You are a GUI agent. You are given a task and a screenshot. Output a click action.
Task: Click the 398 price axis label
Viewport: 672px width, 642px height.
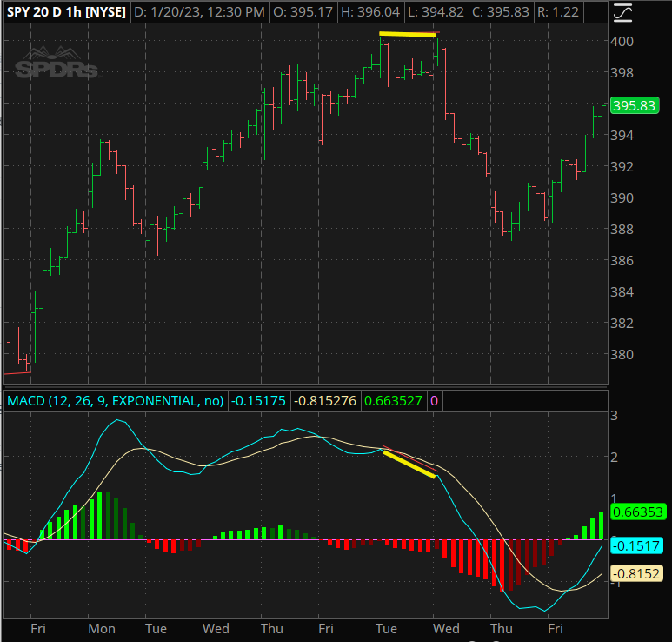pyautogui.click(x=622, y=72)
